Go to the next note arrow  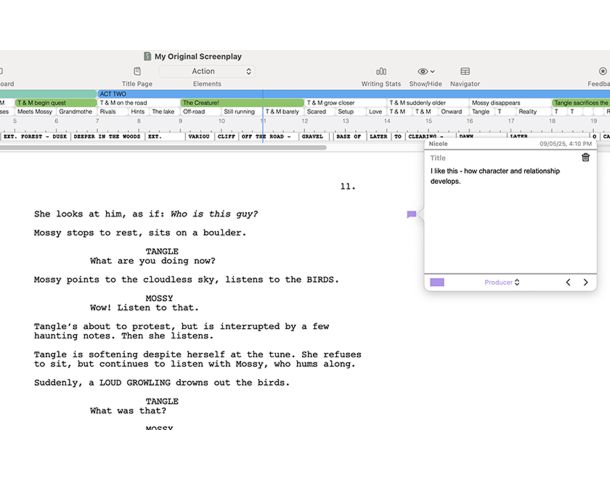586,283
